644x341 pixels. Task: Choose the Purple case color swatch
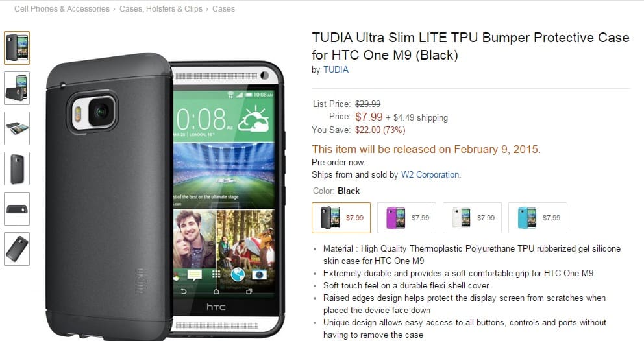(406, 218)
